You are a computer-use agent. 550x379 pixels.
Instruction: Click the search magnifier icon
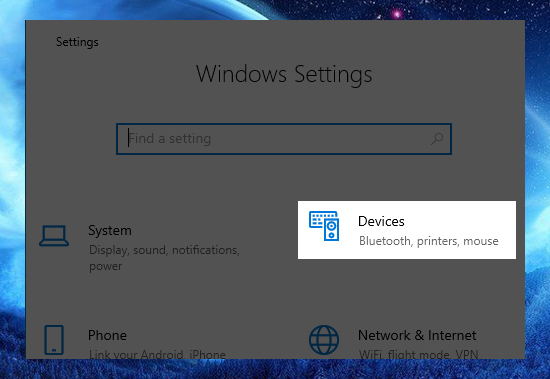437,139
